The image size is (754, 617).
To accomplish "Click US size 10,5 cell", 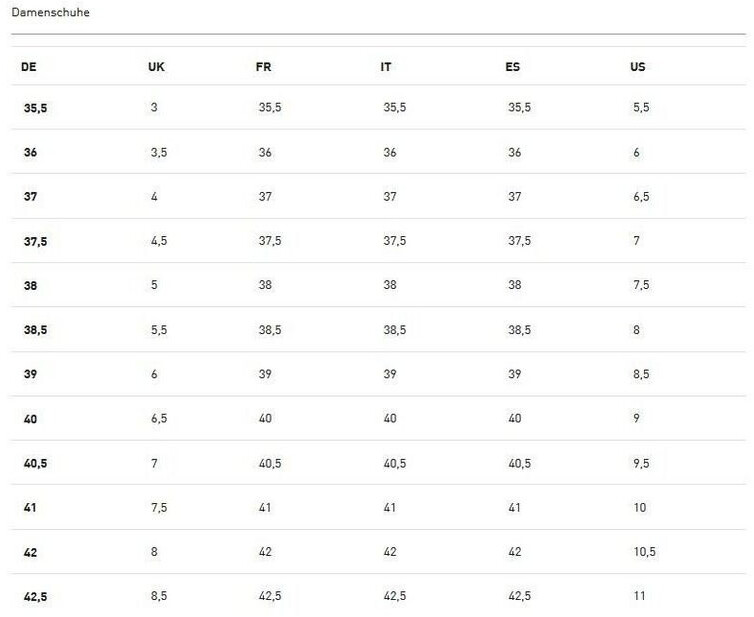I will (644, 552).
